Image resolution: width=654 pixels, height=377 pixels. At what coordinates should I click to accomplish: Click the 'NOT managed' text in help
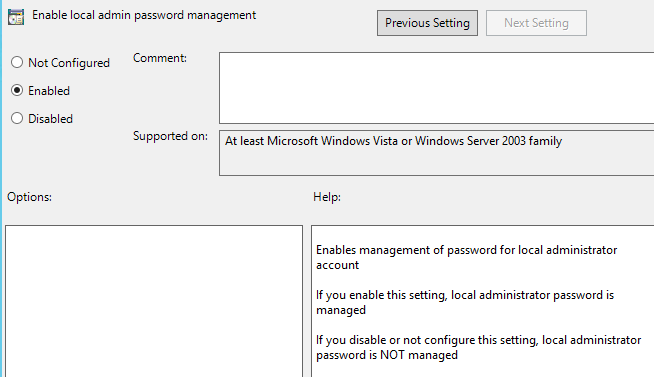[419, 355]
